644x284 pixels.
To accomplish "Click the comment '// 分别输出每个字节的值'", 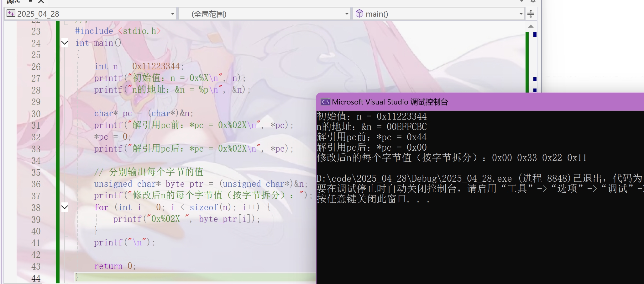I will pyautogui.click(x=149, y=172).
